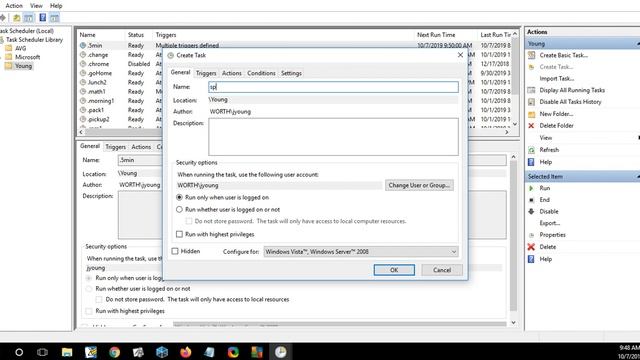Close the Create Task dialog

click(x=460, y=55)
